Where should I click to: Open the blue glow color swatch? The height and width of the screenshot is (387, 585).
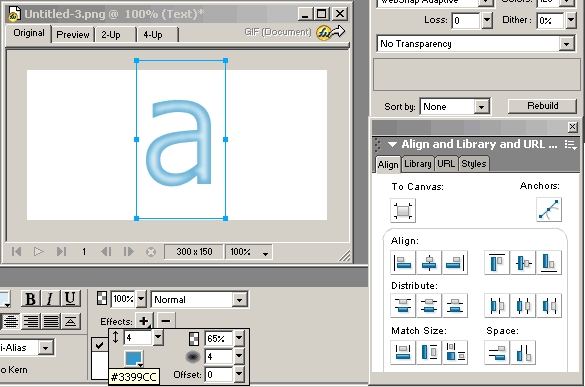[x=134, y=359]
